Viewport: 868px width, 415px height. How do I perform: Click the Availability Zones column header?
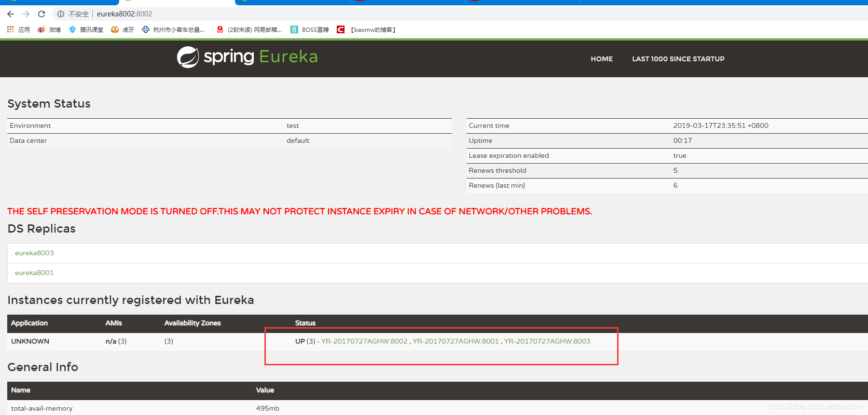point(192,323)
